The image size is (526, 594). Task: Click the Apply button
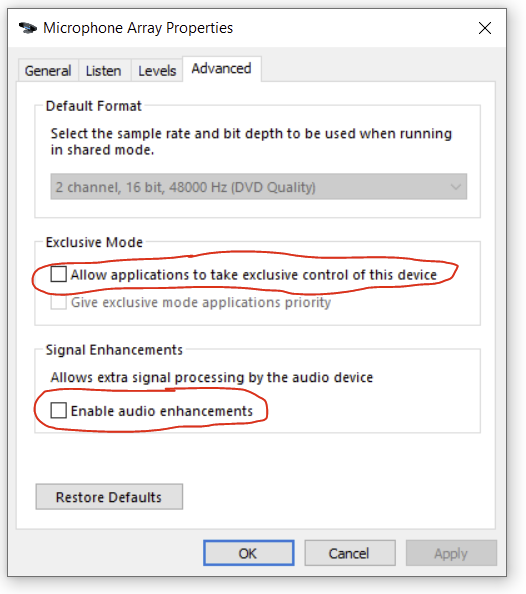coord(451,553)
